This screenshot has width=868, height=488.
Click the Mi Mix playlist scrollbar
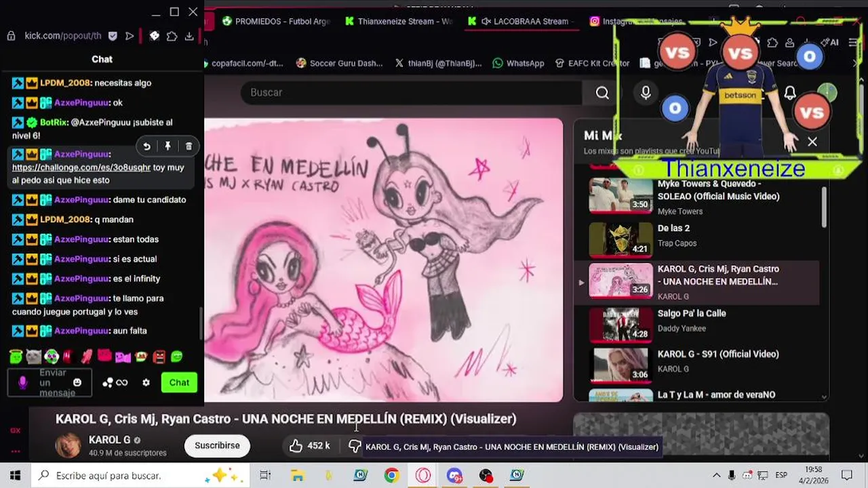click(825, 207)
